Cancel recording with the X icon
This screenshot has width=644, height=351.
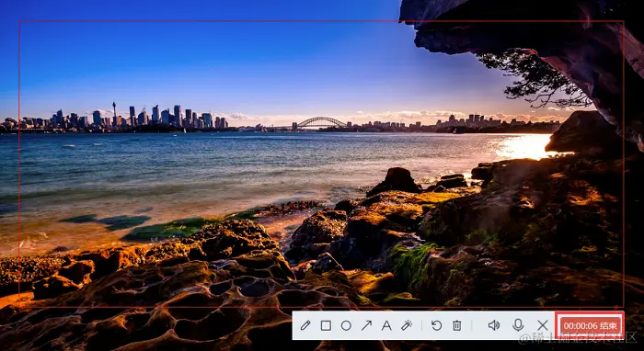tap(543, 325)
